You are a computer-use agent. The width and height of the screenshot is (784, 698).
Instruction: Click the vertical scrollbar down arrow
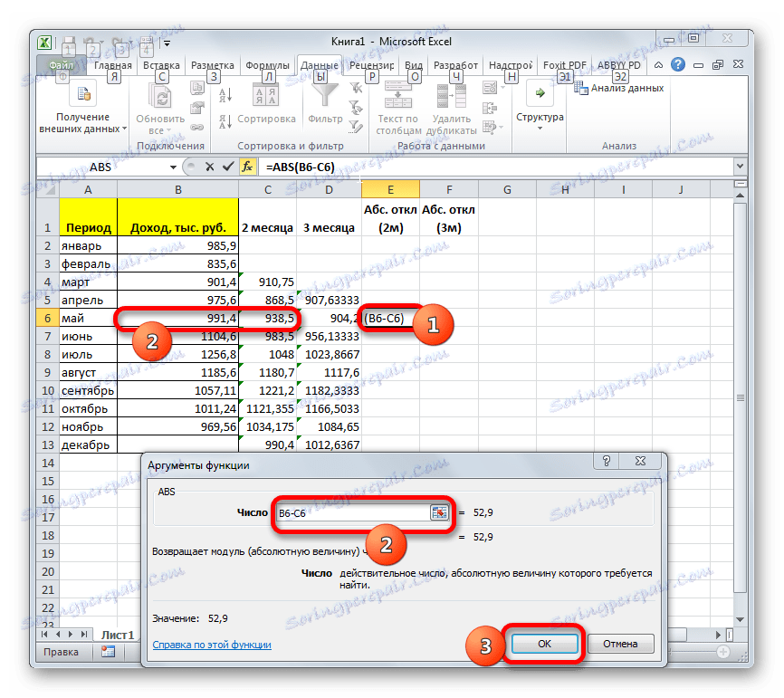pyautogui.click(x=741, y=619)
